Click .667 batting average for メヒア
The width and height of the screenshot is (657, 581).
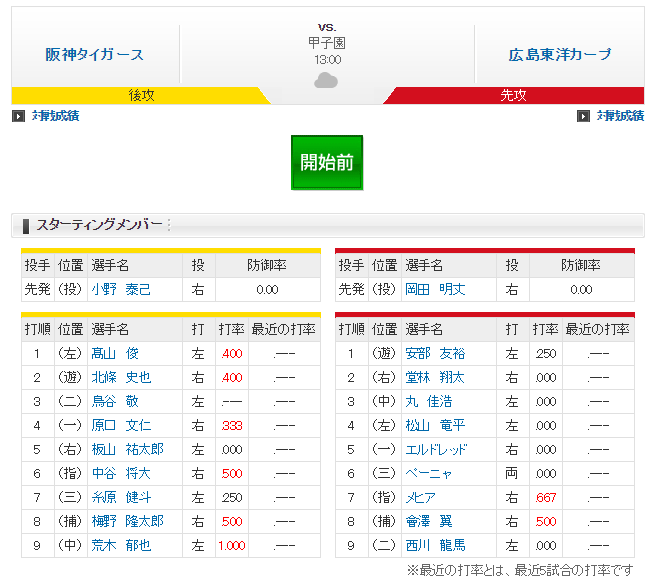coord(546,498)
